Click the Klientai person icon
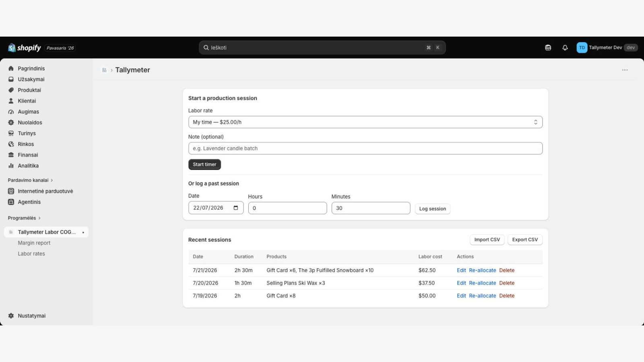The width and height of the screenshot is (644, 362). click(x=11, y=101)
